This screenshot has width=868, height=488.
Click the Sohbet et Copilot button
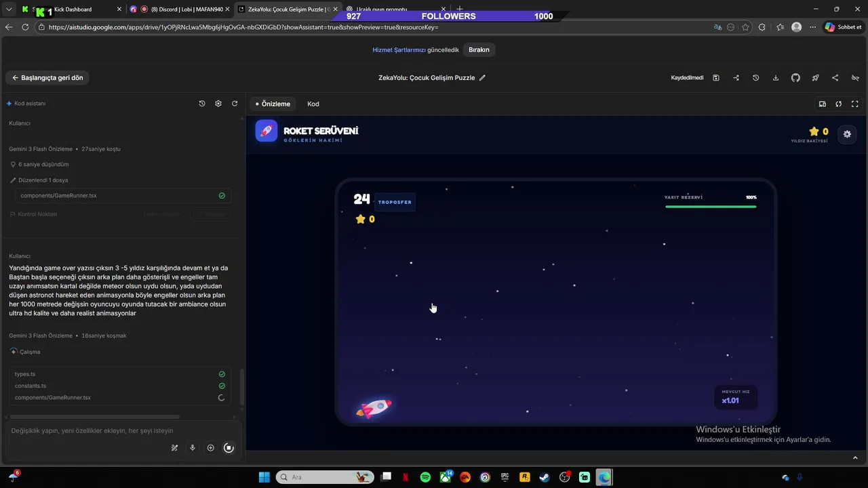843,27
